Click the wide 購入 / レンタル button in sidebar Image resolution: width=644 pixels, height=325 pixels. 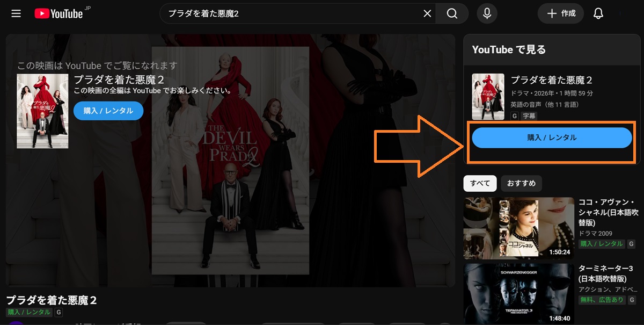(x=552, y=138)
